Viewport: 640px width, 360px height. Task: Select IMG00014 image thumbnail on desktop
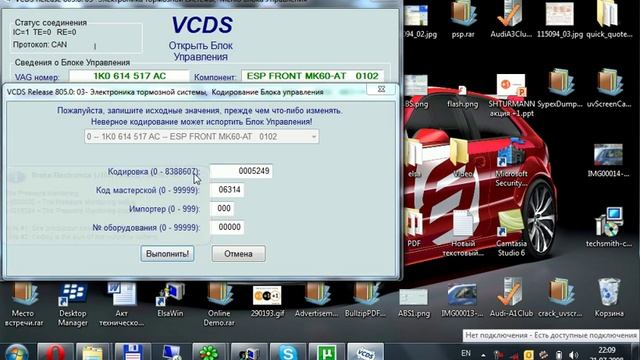(608, 160)
